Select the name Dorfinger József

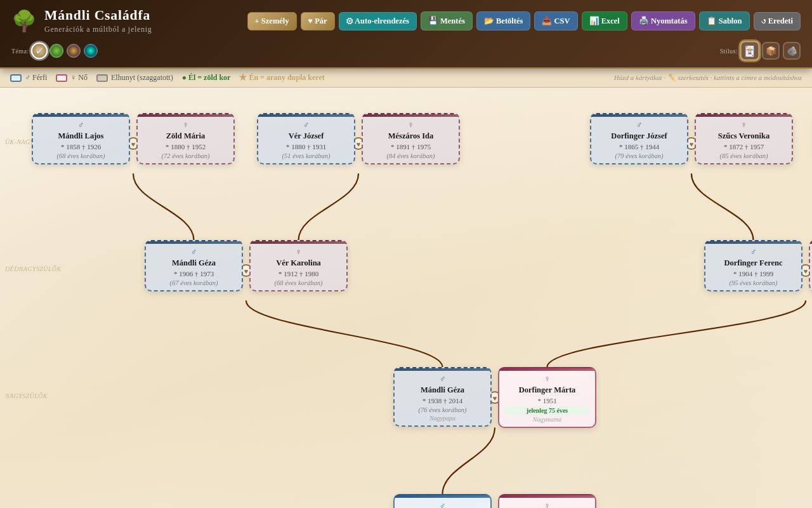pos(639,136)
